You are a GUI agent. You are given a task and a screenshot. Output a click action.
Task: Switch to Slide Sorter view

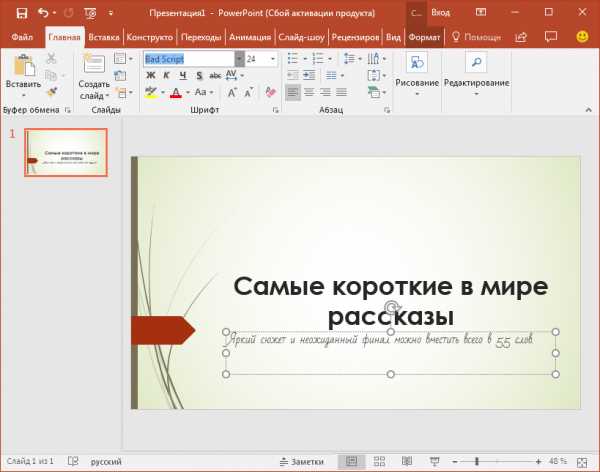coord(379,461)
